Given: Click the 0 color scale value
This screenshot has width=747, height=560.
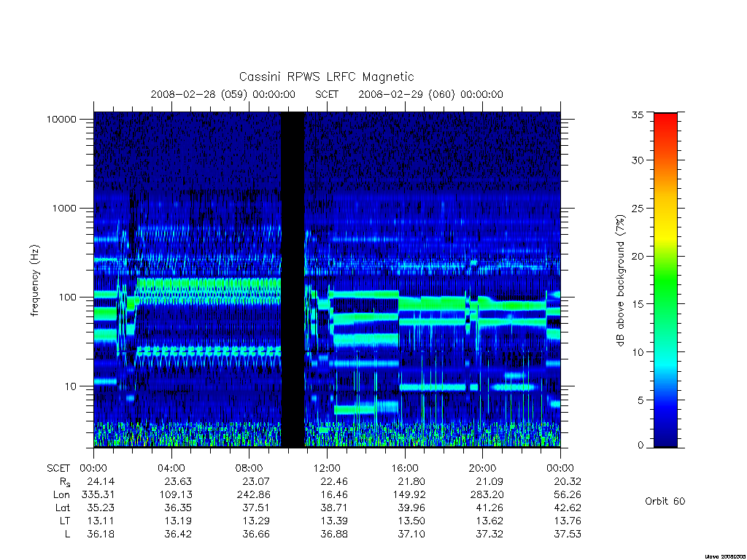Looking at the screenshot, I should point(640,446).
